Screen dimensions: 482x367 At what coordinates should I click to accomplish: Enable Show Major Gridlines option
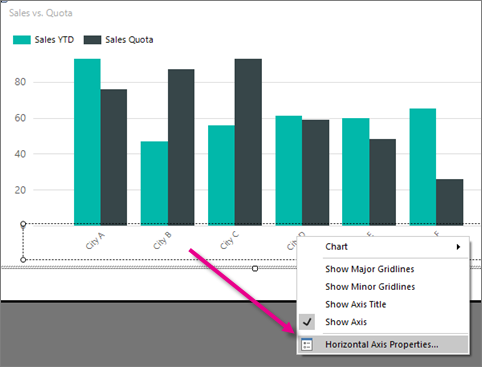pyautogui.click(x=370, y=269)
